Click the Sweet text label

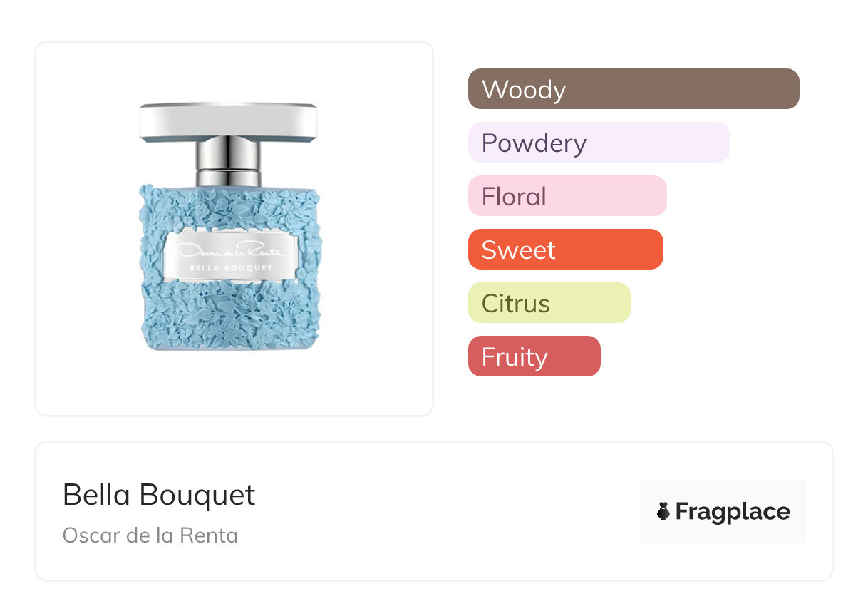[x=518, y=250]
